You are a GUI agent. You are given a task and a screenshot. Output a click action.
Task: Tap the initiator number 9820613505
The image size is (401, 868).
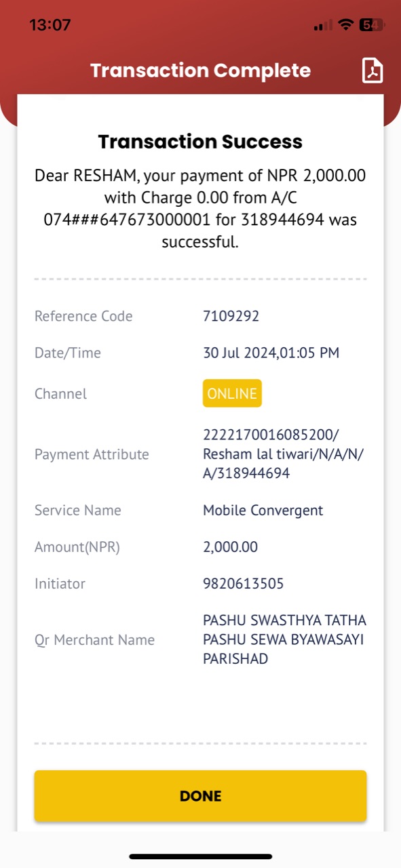243,584
